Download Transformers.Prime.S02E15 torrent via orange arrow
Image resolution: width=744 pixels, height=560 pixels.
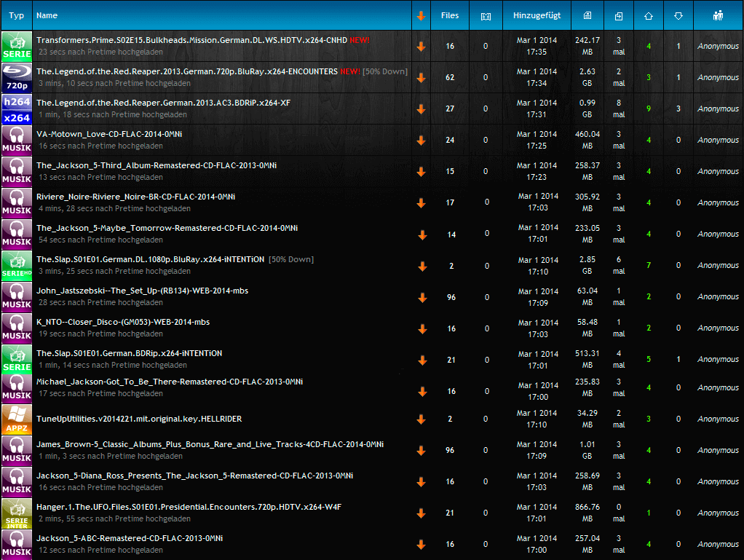coord(421,47)
